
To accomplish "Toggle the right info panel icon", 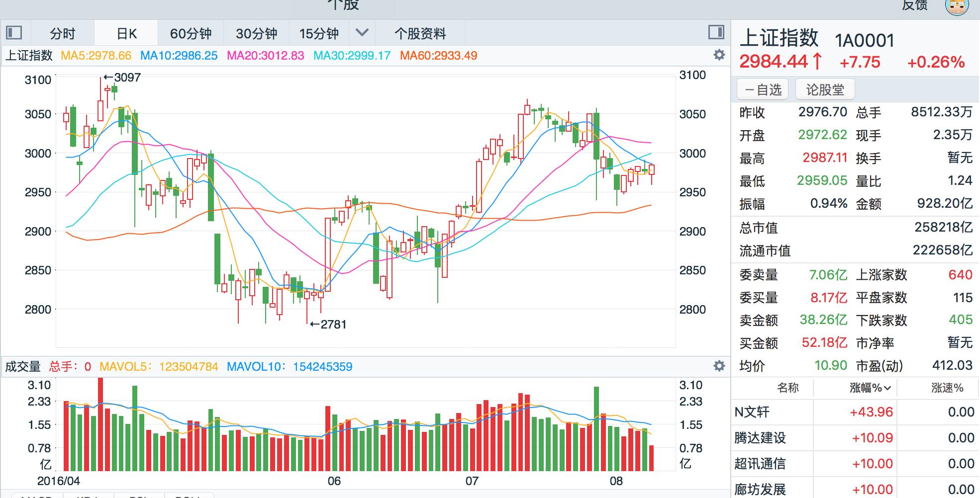I will (716, 33).
